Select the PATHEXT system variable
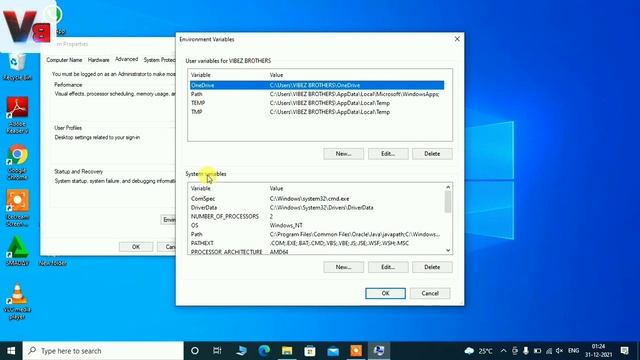This screenshot has height=360, width=640. coord(317,243)
